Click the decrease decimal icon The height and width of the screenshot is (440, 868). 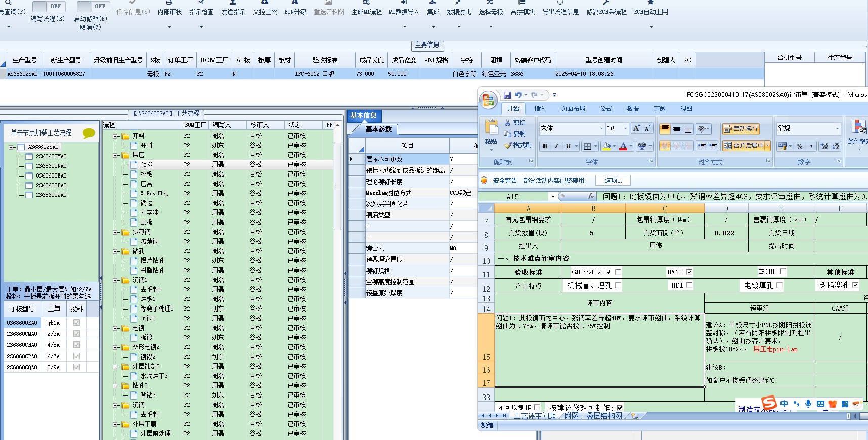click(x=836, y=146)
